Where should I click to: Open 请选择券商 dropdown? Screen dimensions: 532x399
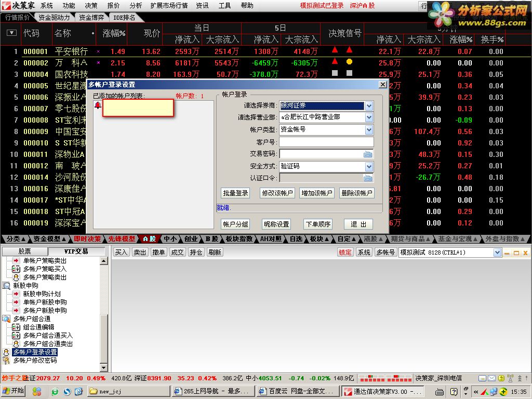(x=369, y=106)
